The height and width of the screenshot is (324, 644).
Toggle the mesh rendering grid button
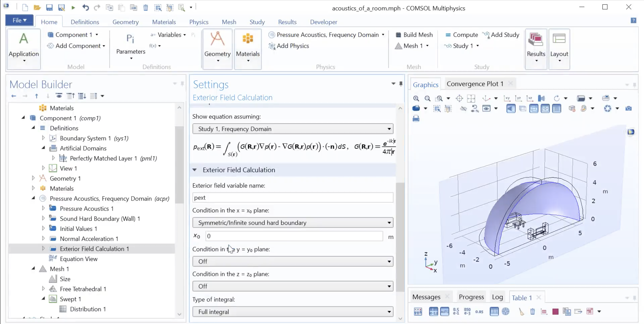pos(557,108)
